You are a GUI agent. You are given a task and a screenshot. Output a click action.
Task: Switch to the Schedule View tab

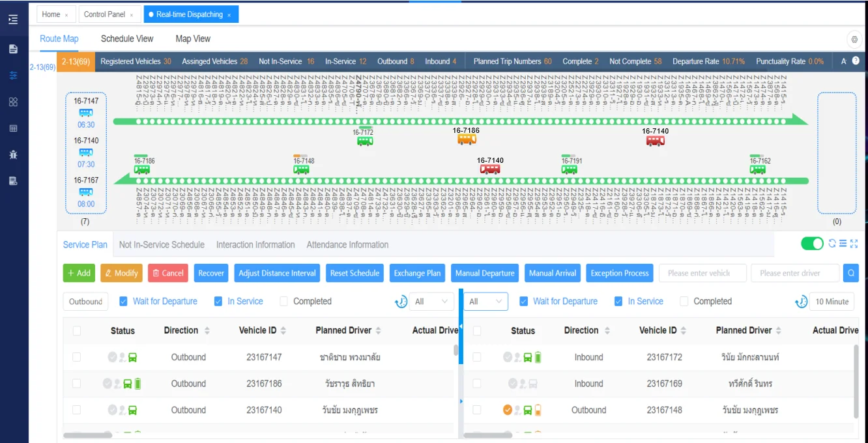tap(127, 38)
